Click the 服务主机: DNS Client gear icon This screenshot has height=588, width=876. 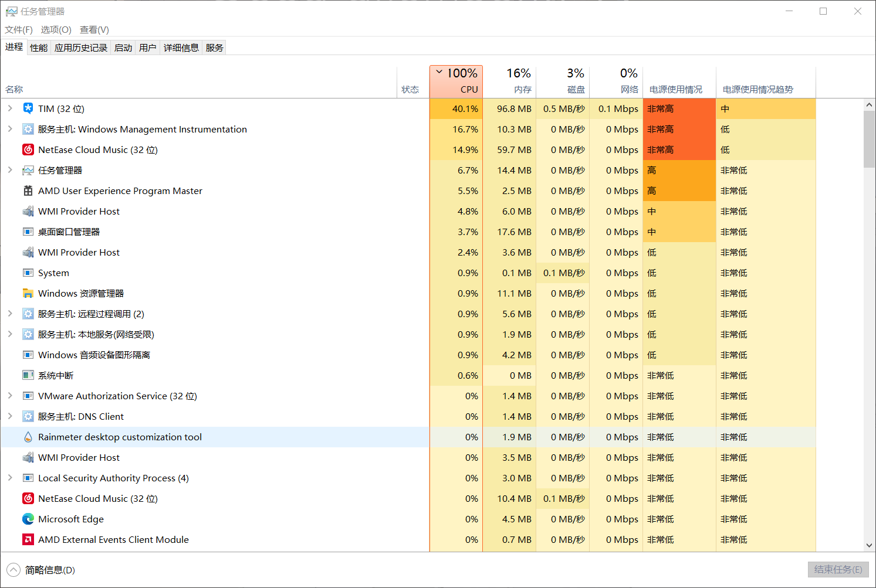[x=28, y=416]
